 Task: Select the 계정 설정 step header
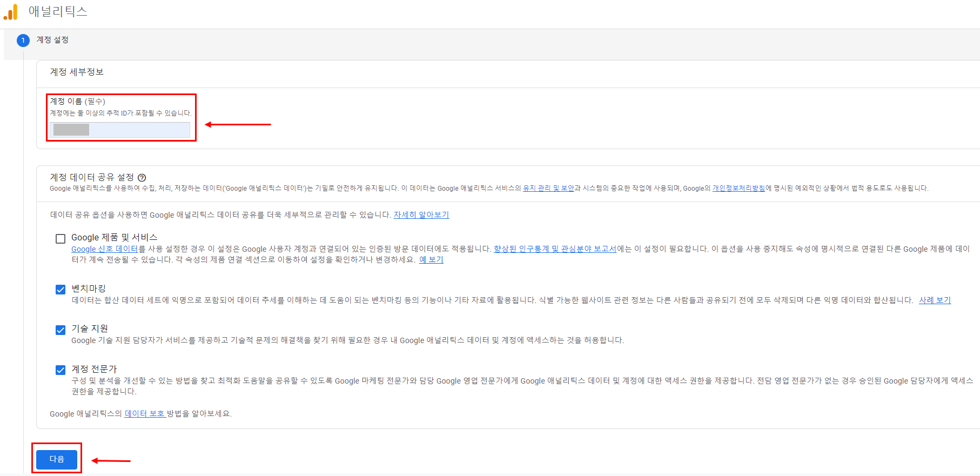click(x=52, y=40)
